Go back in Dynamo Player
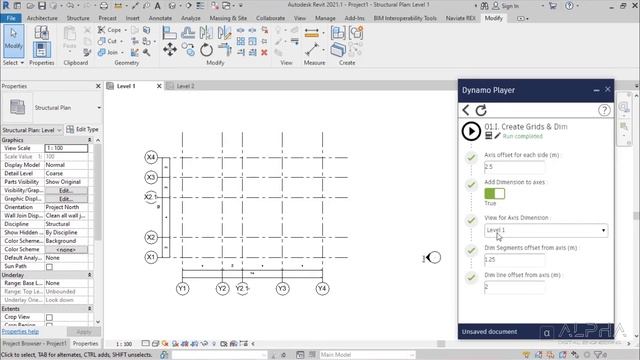Viewport: 640px width, 360px height. 466,110
